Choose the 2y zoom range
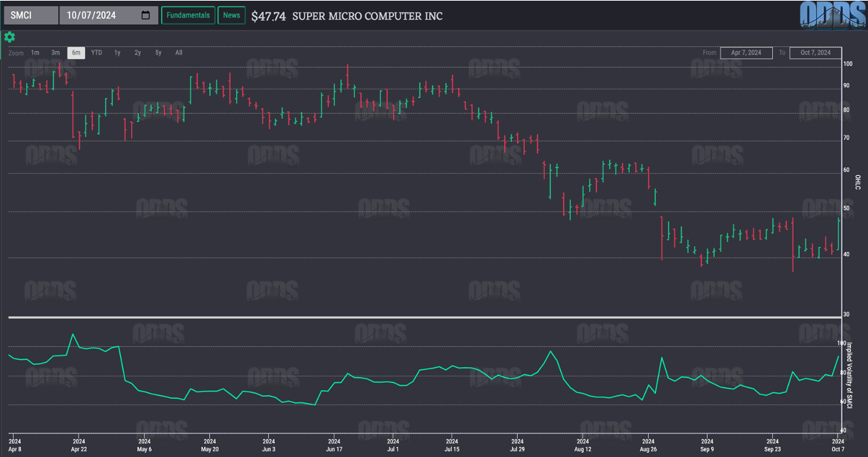The width and height of the screenshot is (868, 457). 138,53
